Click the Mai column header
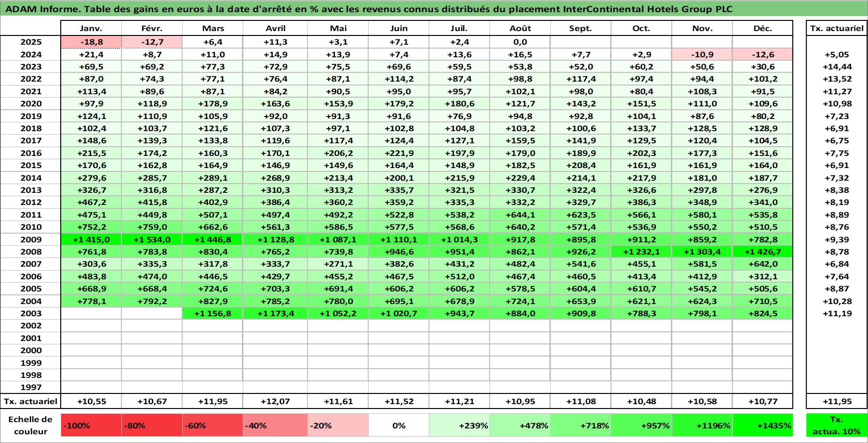The image size is (868, 443). (x=338, y=28)
